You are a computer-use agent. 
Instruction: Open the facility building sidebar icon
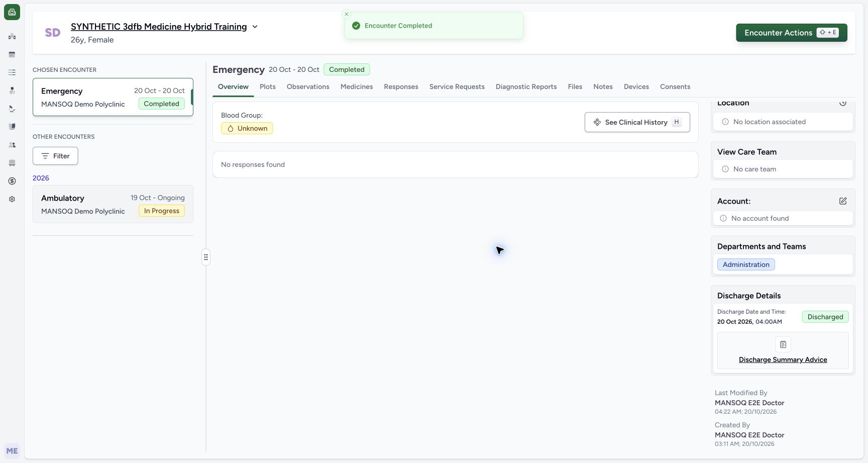(x=12, y=36)
